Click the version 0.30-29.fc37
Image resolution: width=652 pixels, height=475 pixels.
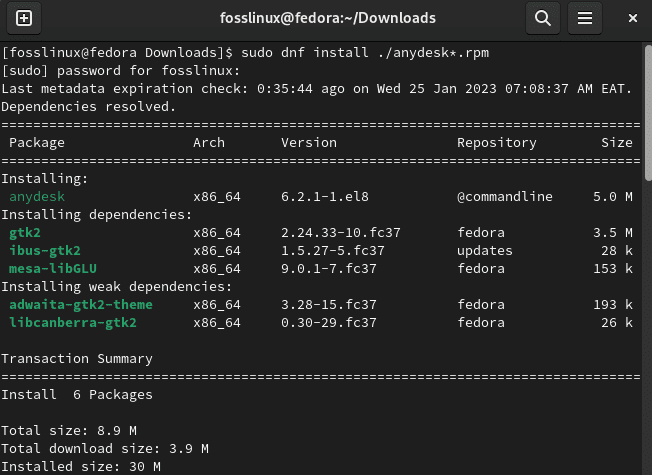coord(329,323)
